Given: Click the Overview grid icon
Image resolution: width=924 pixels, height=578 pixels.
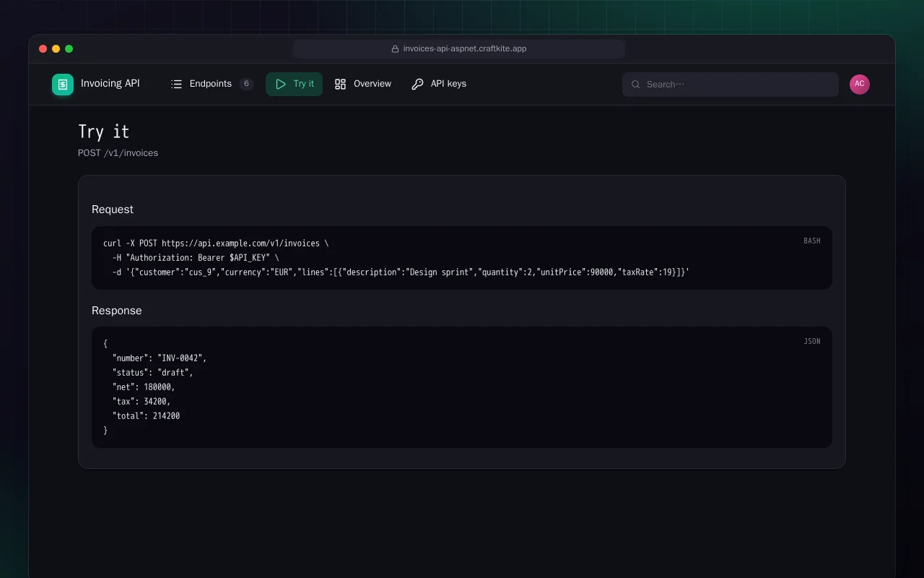Looking at the screenshot, I should [x=341, y=85].
